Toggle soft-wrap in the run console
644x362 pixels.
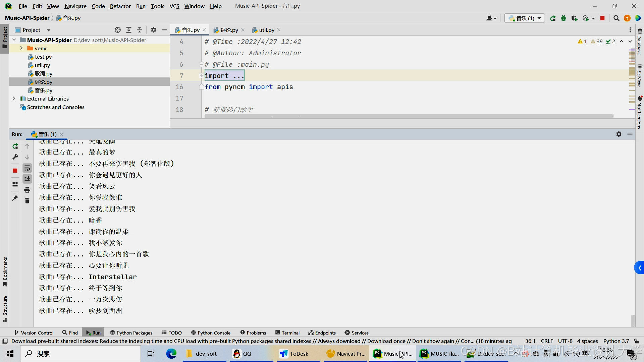(x=27, y=168)
